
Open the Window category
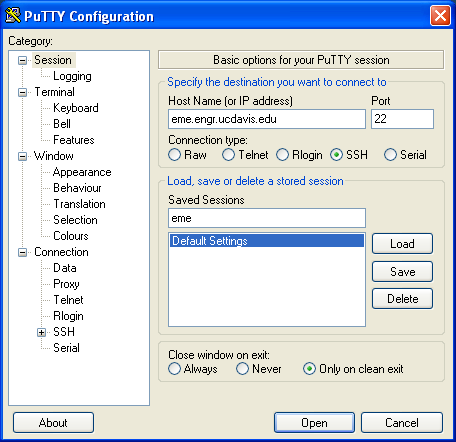coord(54,156)
